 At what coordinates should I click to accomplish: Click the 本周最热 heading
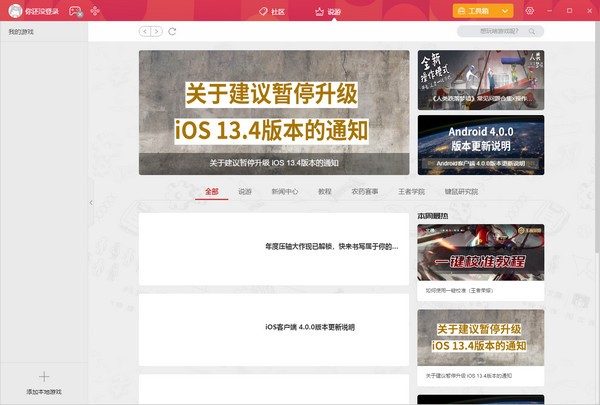click(433, 216)
